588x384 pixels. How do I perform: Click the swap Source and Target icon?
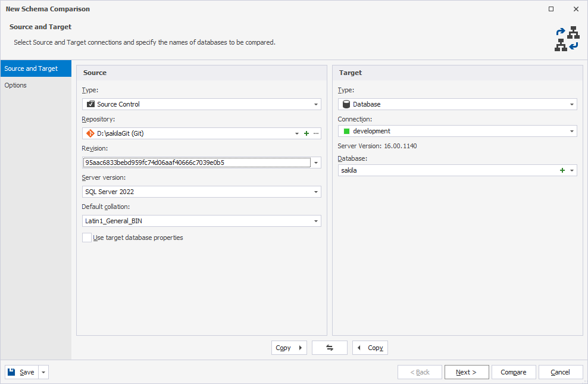pyautogui.click(x=329, y=347)
